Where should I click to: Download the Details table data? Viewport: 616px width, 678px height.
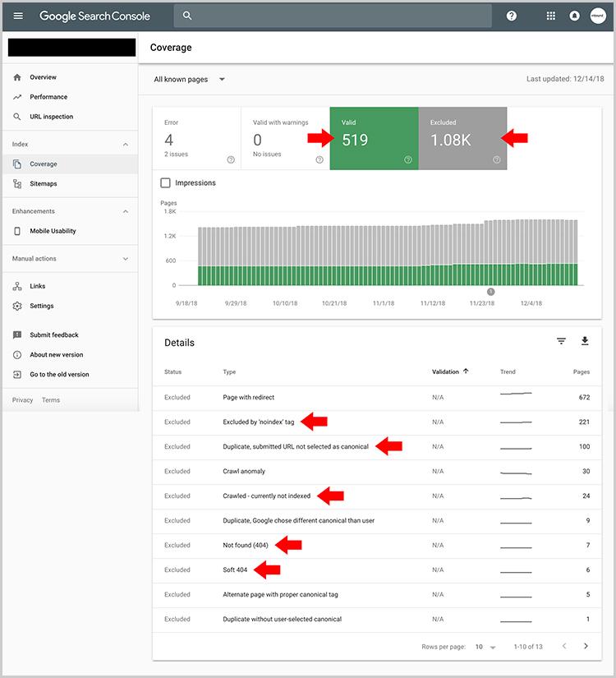(585, 341)
